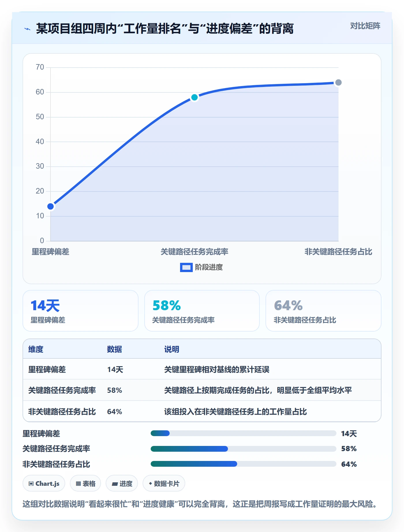Click the diamond icon in the 数据卡片 tag

pos(150,483)
